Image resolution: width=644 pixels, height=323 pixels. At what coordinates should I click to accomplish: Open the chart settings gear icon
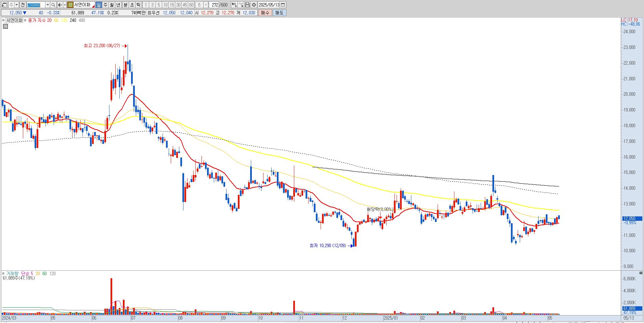(x=254, y=5)
